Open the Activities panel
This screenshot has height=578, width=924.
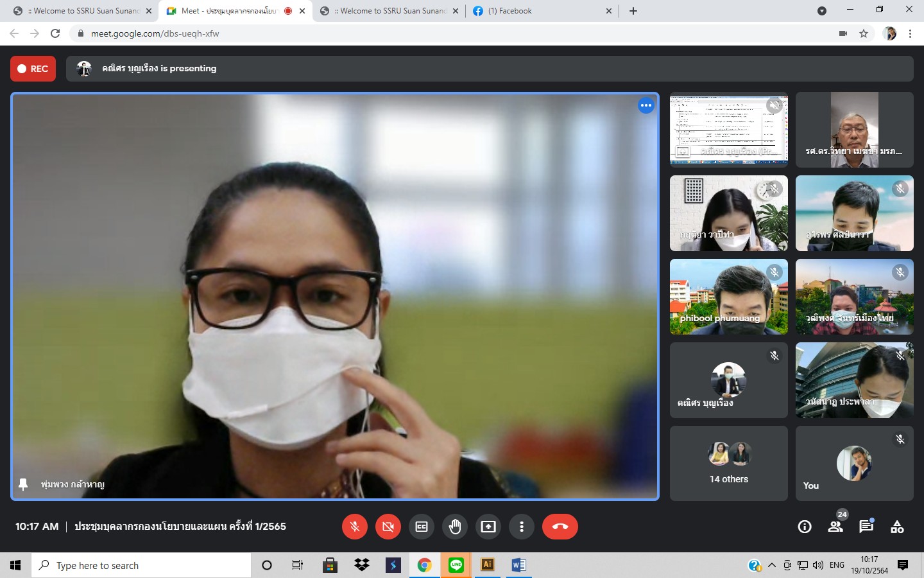pyautogui.click(x=897, y=527)
